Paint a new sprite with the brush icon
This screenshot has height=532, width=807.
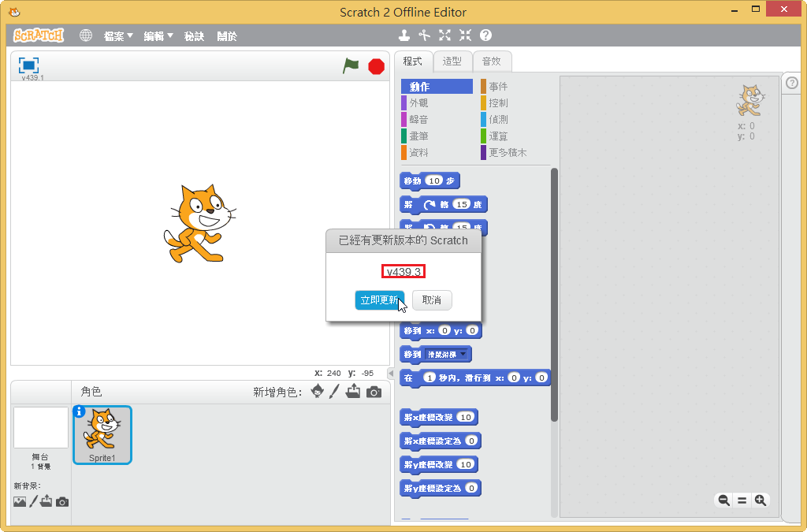[x=334, y=392]
